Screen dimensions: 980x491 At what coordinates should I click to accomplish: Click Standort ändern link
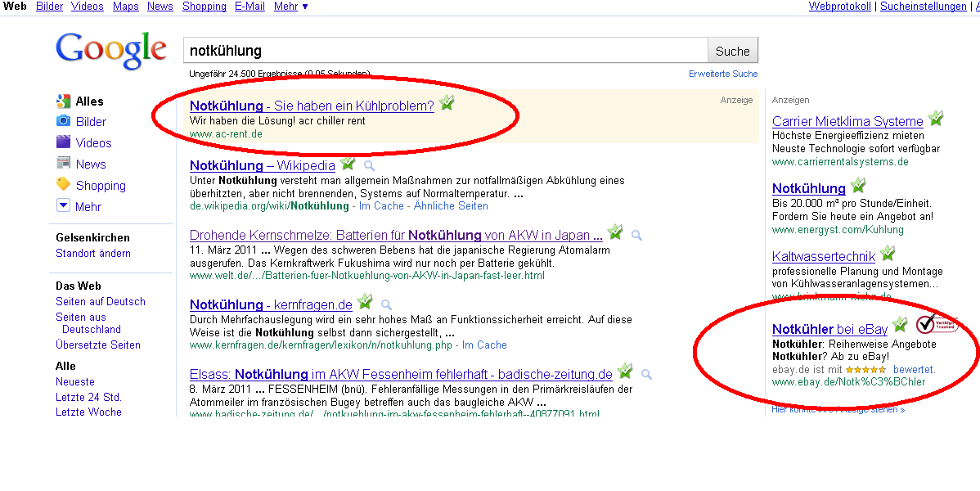[93, 254]
